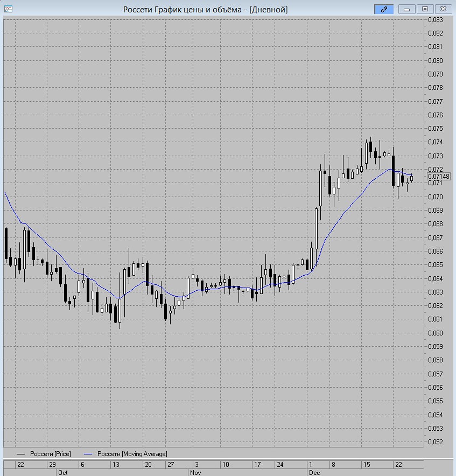456x476 pixels.
Task: Click date label 29 on time axis
Action: coord(52,465)
